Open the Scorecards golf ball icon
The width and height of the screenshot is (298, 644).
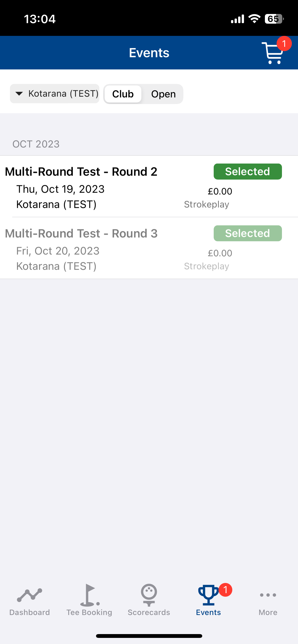(149, 595)
